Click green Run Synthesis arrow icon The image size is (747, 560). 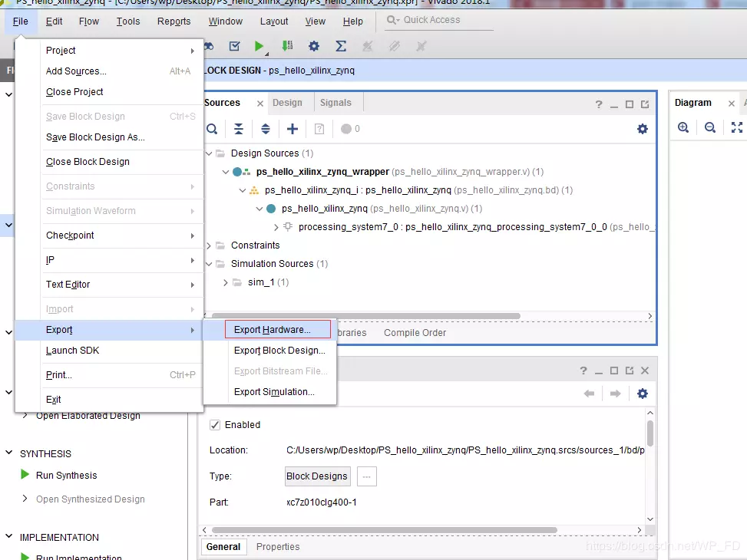25,475
